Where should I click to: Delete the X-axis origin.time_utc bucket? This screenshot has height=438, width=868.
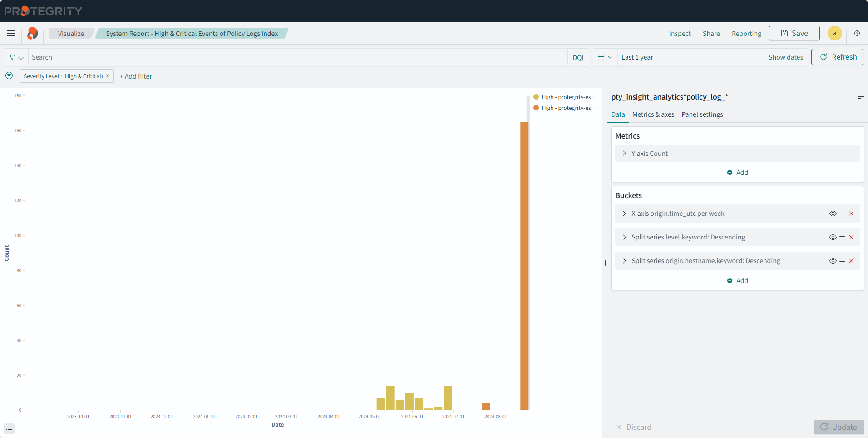(x=851, y=214)
